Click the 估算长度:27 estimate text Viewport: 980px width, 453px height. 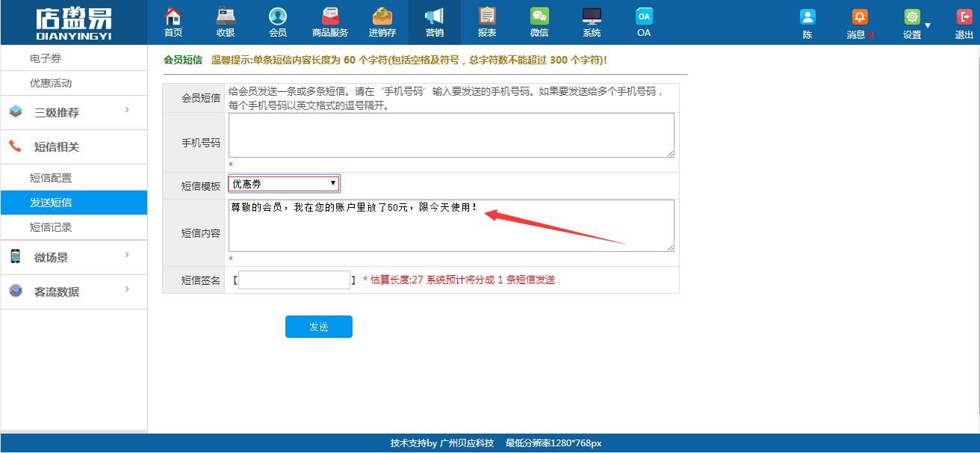[463, 280]
